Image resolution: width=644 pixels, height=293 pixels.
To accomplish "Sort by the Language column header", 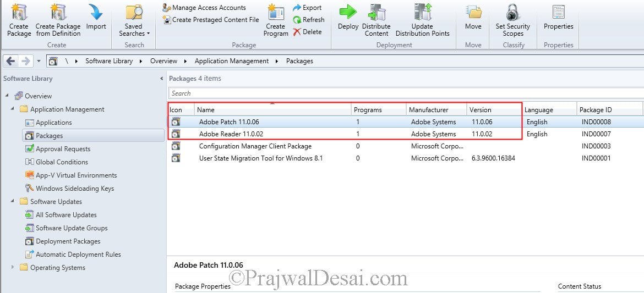I will tap(549, 109).
